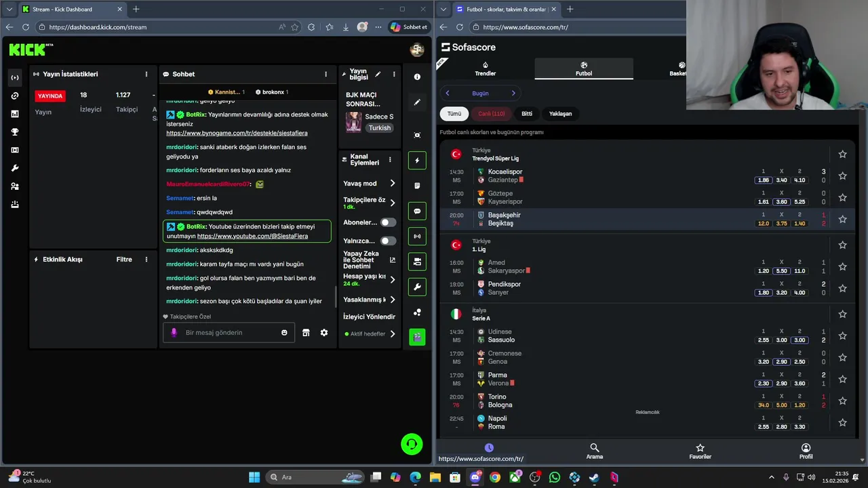The height and width of the screenshot is (488, 868).
Task: Open Favoriler in Sofascore bottom bar
Action: 700,451
